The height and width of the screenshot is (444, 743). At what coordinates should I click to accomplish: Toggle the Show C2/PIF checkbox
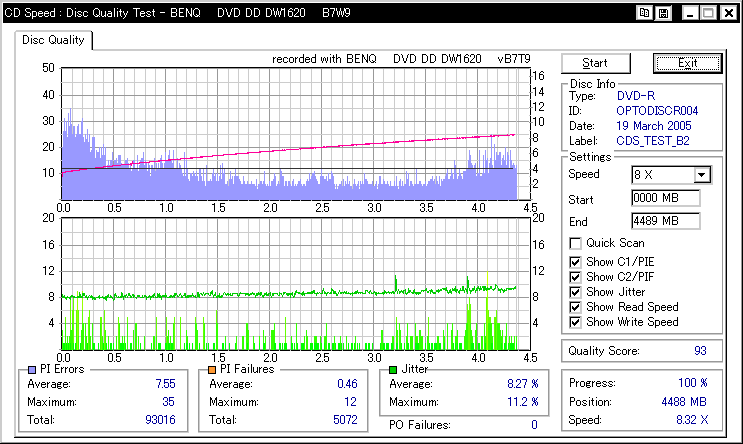click(x=575, y=276)
